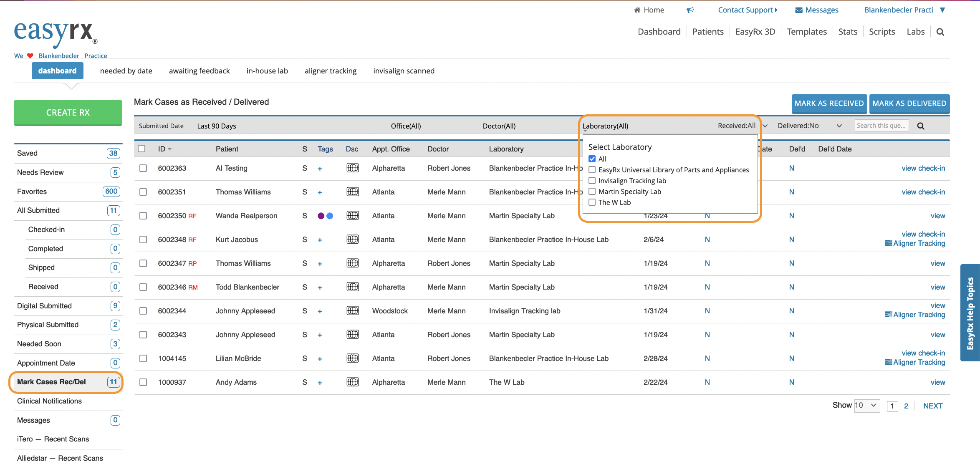This screenshot has height=464, width=980.
Task: Open Dsc grid icon for Andy Adams
Action: pyautogui.click(x=353, y=382)
